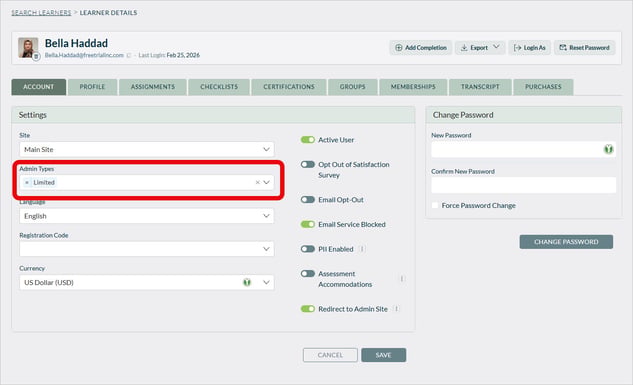The image size is (633, 385).
Task: Toggle the Redirect to Admin Site switch
Action: (x=308, y=309)
